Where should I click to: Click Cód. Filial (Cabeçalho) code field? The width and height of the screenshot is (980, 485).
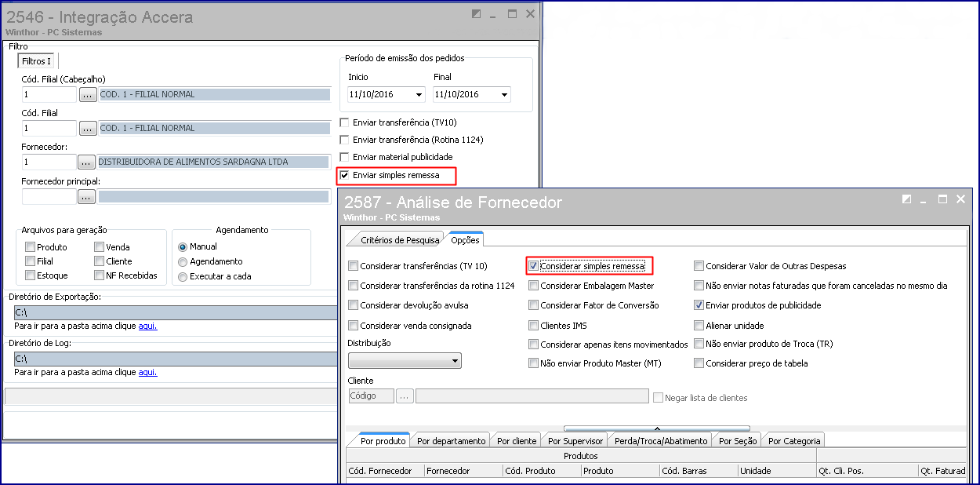(x=49, y=94)
